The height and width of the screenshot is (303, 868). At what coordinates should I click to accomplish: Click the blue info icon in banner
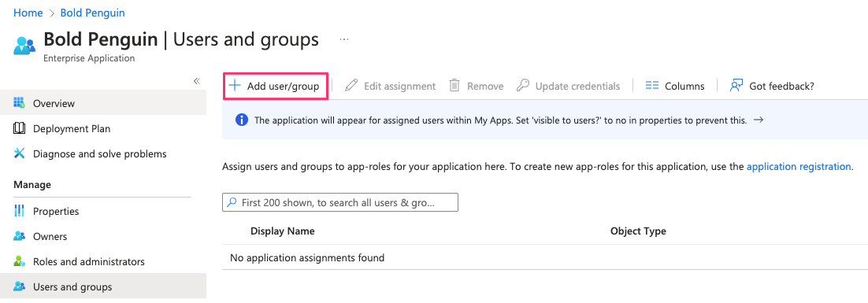241,120
